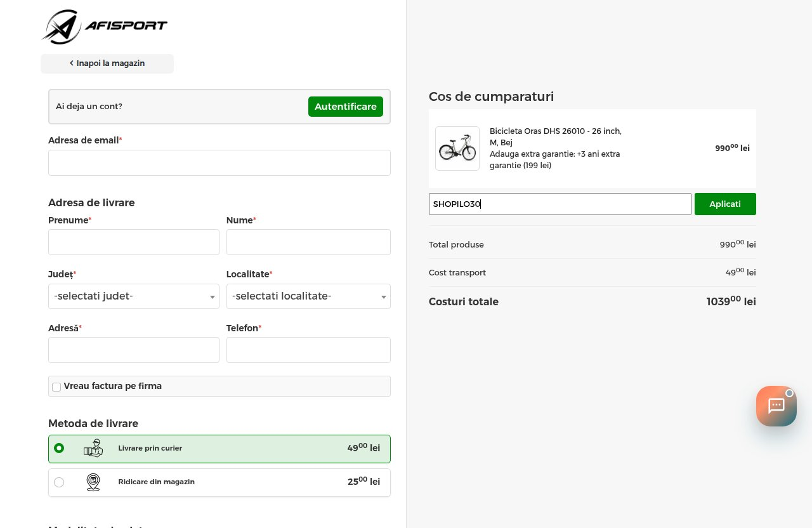Go back via Inapoi la magazin
Image resolution: width=812 pixels, height=528 pixels.
pos(107,63)
